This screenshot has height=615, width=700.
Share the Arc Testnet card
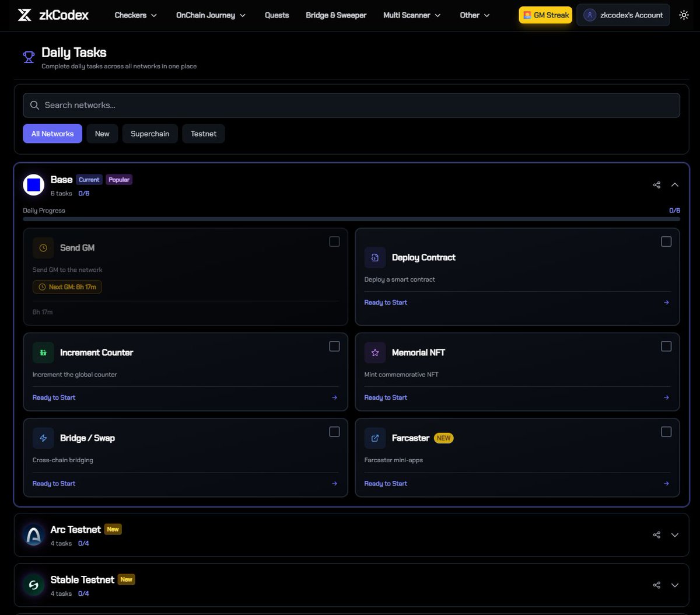tap(657, 535)
